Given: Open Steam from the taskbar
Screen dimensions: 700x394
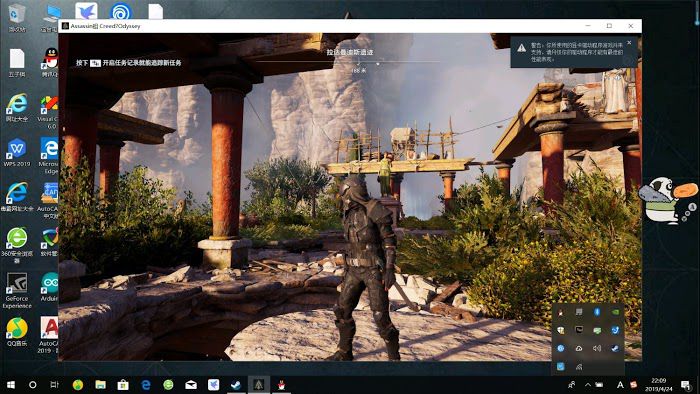Looking at the screenshot, I should tap(236, 385).
